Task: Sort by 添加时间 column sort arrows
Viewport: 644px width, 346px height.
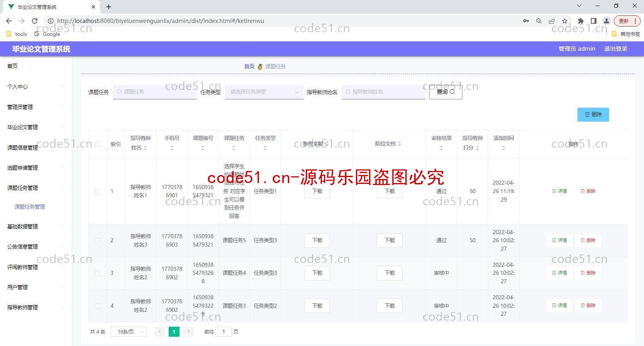Action: point(504,148)
